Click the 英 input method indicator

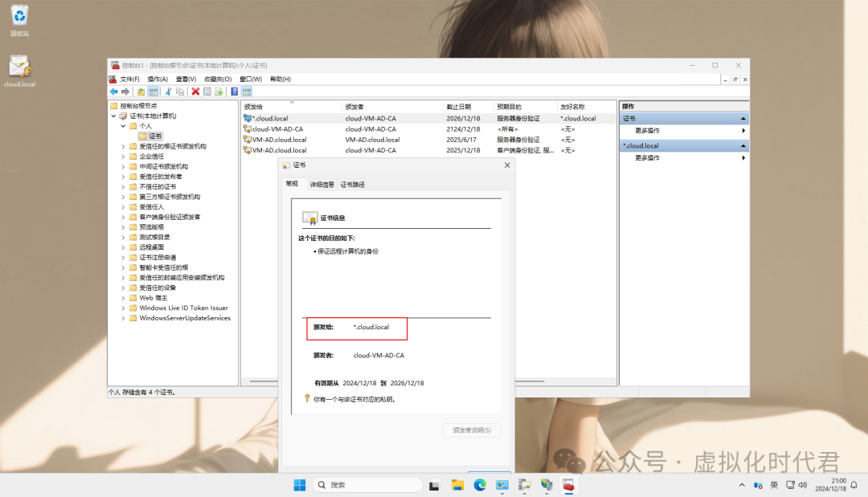pos(774,485)
